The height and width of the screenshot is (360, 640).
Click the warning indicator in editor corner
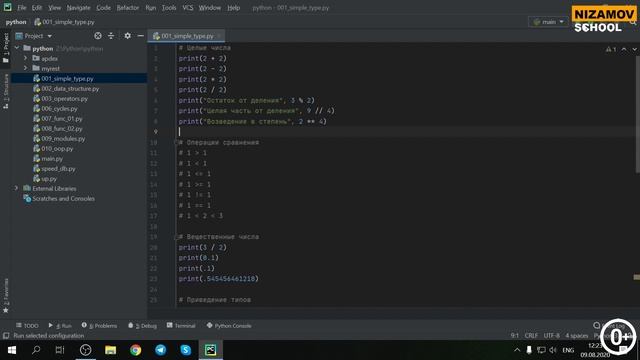coord(611,49)
